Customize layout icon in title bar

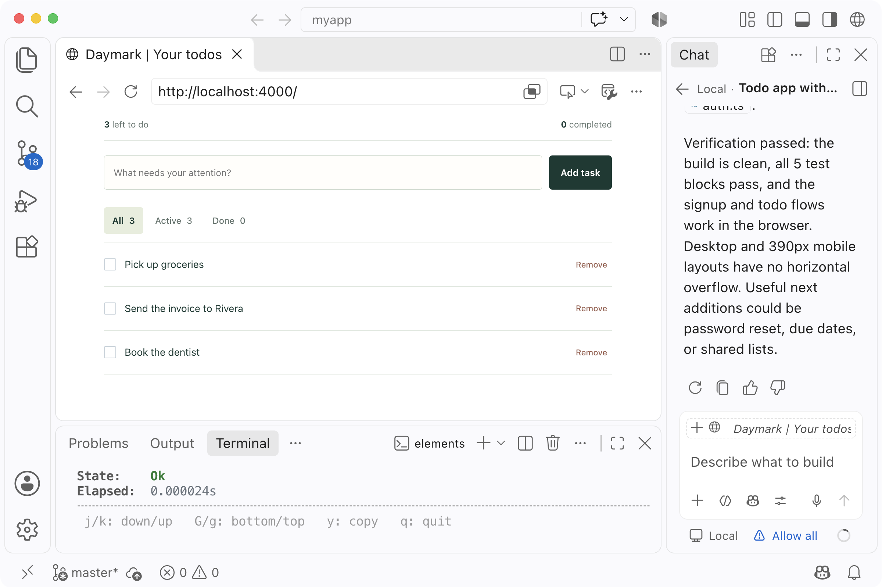tap(747, 19)
